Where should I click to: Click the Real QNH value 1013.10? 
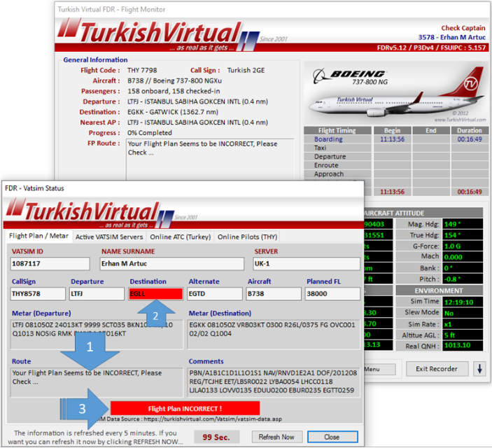coord(463,346)
